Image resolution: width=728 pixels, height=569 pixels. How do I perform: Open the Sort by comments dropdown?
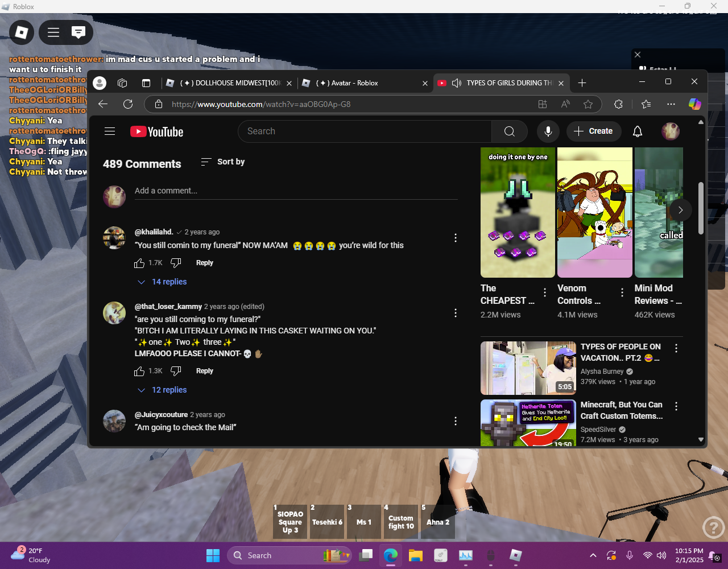(223, 162)
